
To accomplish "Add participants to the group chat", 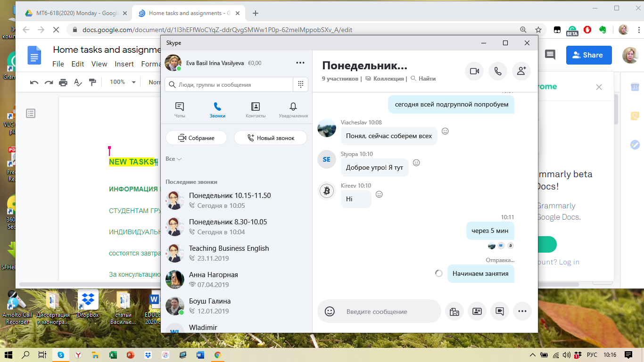I will (521, 71).
